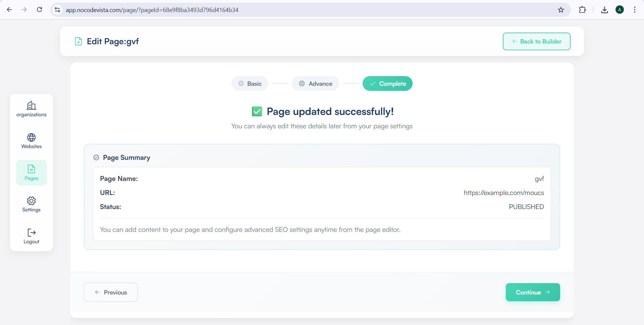Image resolution: width=644 pixels, height=325 pixels.
Task: Click the green success checkmark
Action: pos(257,112)
